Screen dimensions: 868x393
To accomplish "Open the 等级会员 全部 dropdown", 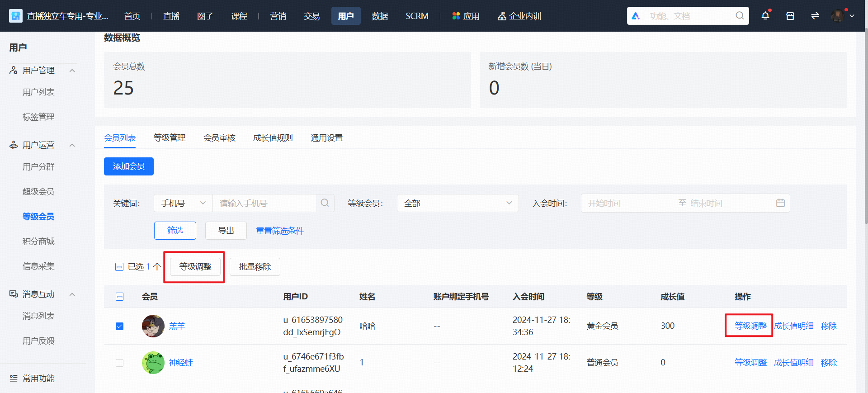I will (458, 203).
